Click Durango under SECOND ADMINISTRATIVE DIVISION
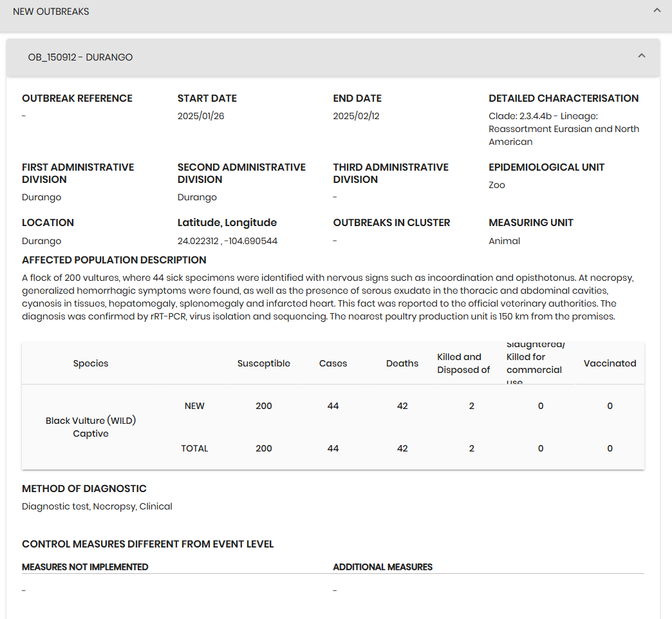The image size is (672, 619). (197, 197)
